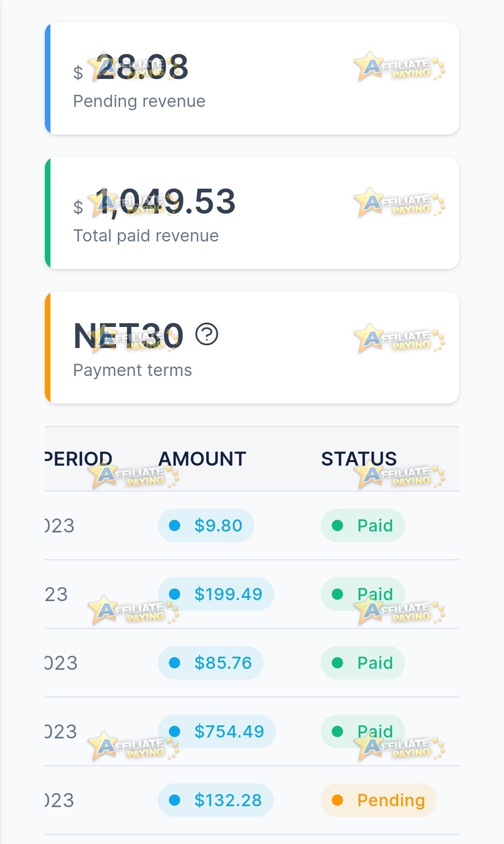Click the $9.80 amount badge
Image resolution: width=504 pixels, height=844 pixels.
click(x=206, y=525)
